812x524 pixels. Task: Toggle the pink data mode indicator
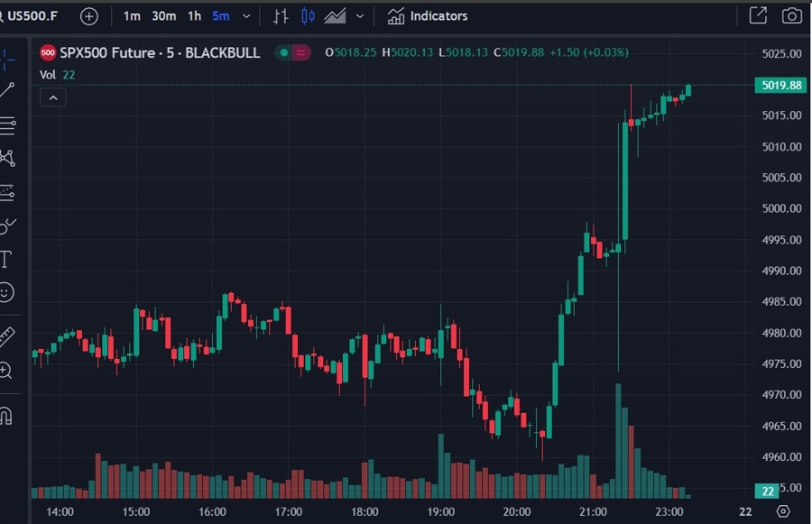(x=300, y=52)
